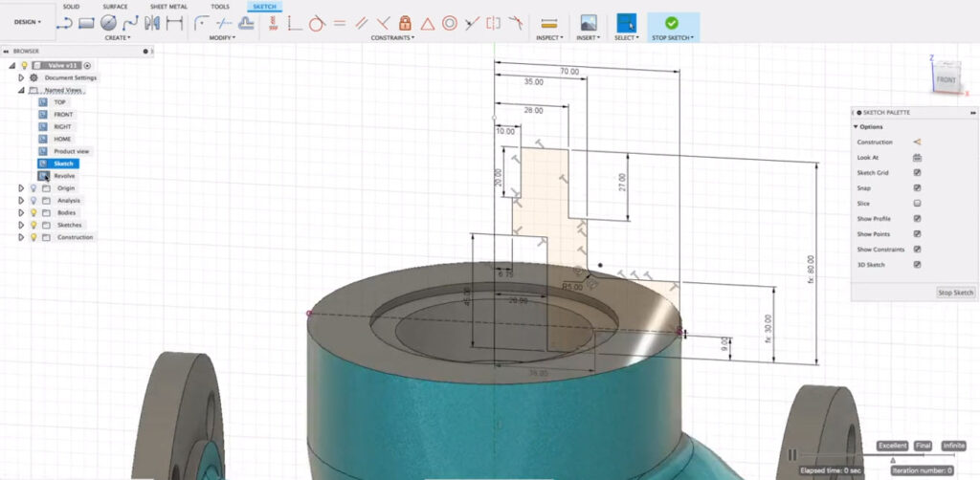Collapse the Named Views node
Viewport: 980px width, 480px height.
21,90
